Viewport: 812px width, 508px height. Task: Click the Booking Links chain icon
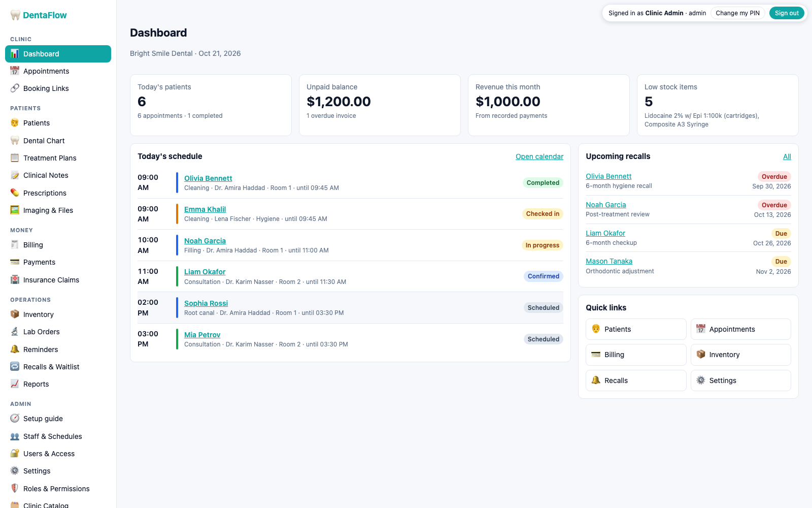pyautogui.click(x=15, y=88)
